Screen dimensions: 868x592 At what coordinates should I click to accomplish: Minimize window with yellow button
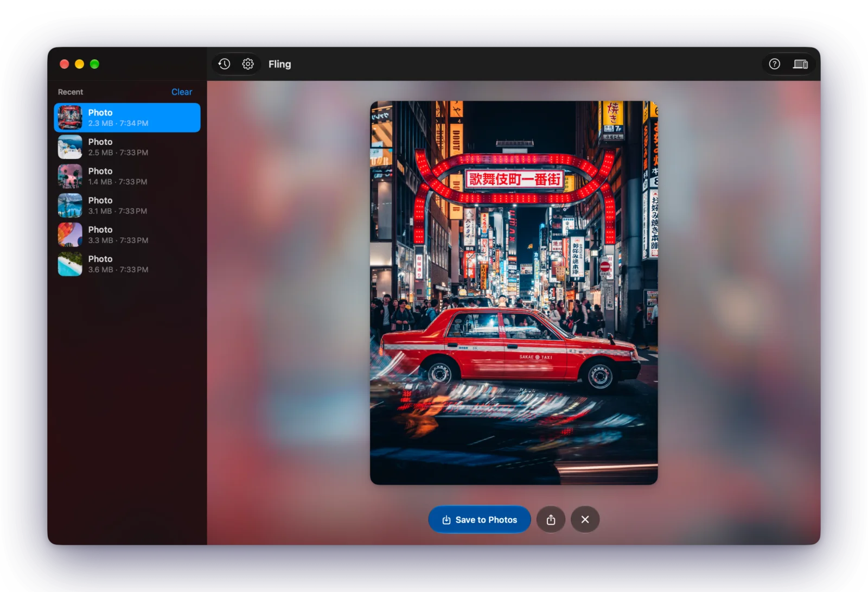[x=79, y=64]
